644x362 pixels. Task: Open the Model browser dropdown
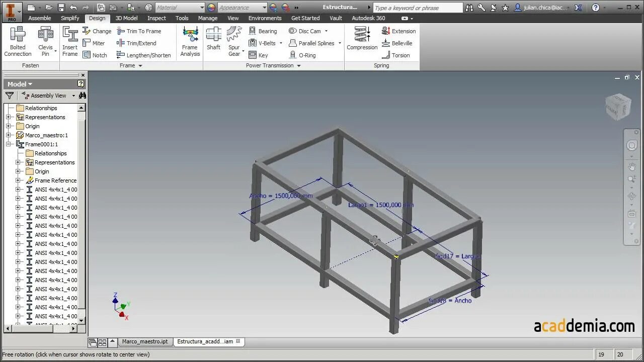(20, 84)
